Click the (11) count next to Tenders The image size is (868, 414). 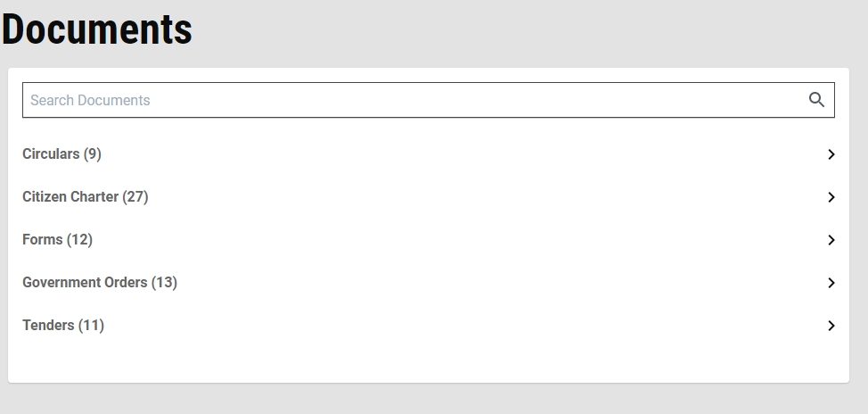click(91, 325)
